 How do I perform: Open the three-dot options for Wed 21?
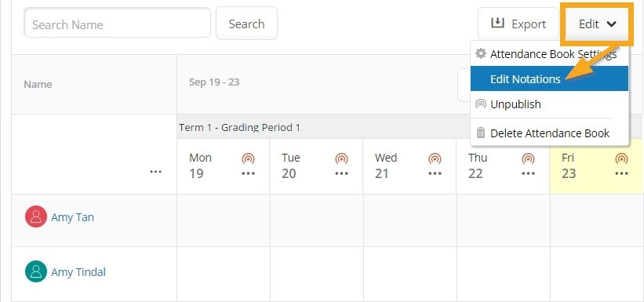tap(435, 173)
